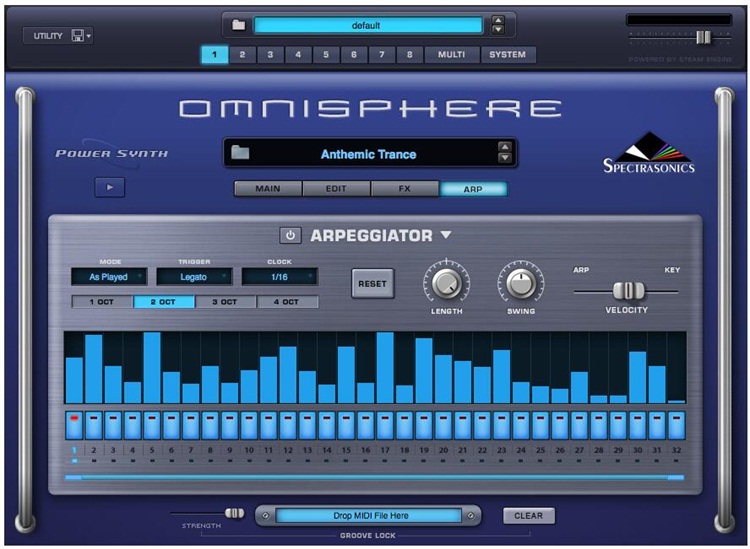750x549 pixels.
Task: Toggle arpeggiator step 9 button
Action: 230,425
